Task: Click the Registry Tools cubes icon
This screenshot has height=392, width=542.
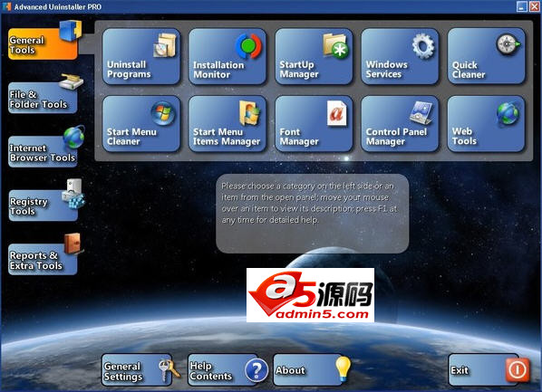Action: 73,194
